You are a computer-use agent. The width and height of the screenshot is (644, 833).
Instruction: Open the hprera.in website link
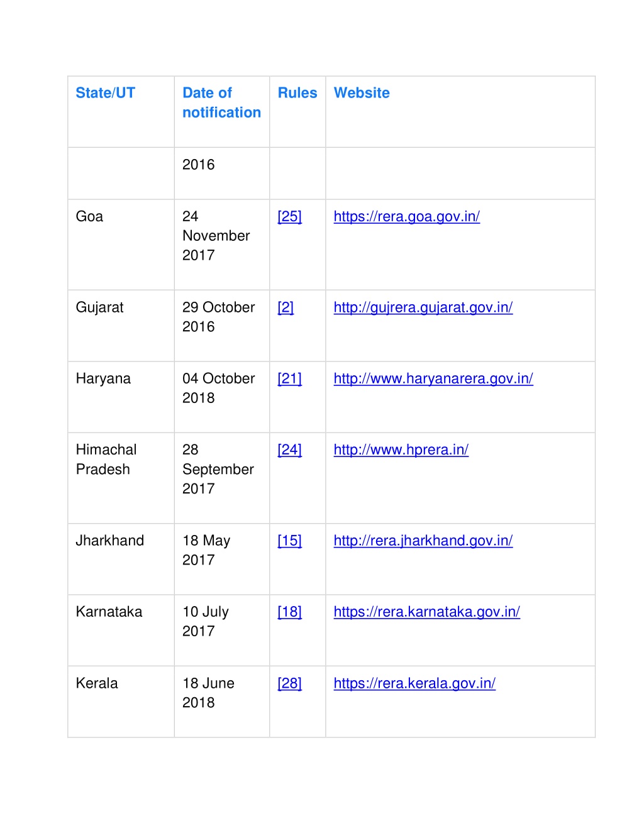(x=401, y=450)
